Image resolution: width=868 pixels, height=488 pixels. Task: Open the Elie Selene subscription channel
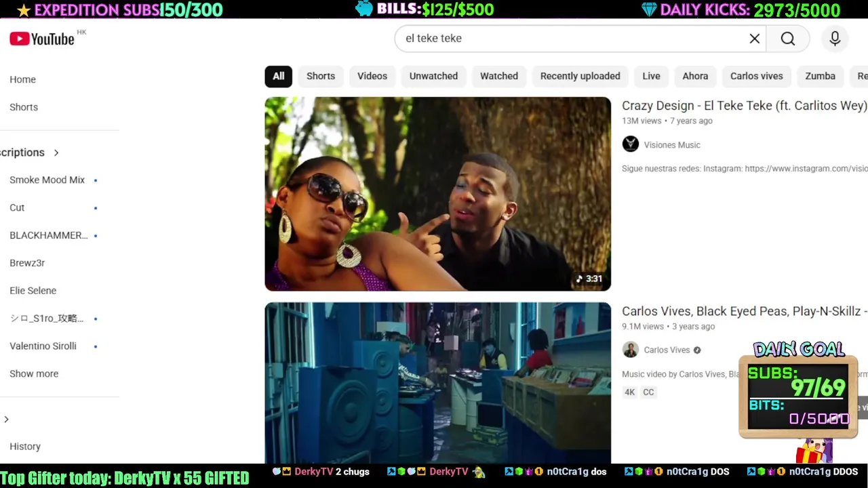click(33, 291)
